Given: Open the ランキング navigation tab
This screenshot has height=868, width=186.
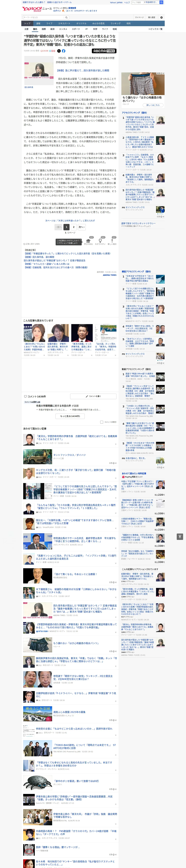Looking at the screenshot, I should [x=115, y=23].
